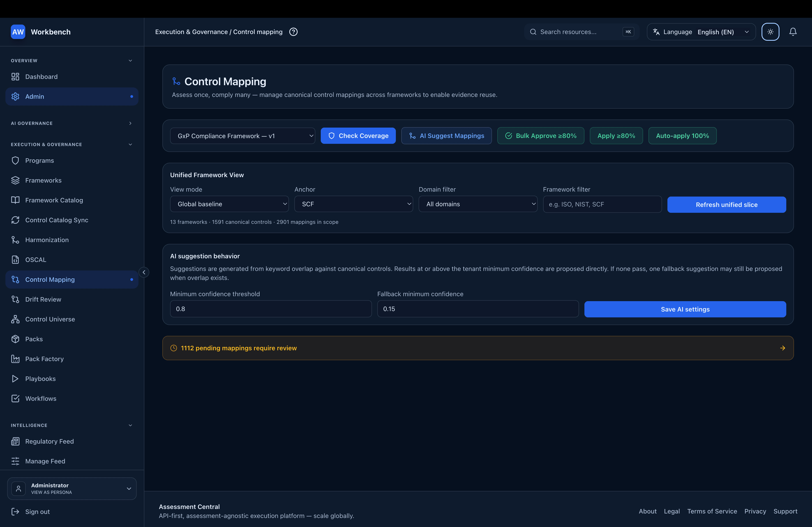The image size is (812, 527).
Task: Open the Language English (EN) dropdown
Action: coord(701,32)
